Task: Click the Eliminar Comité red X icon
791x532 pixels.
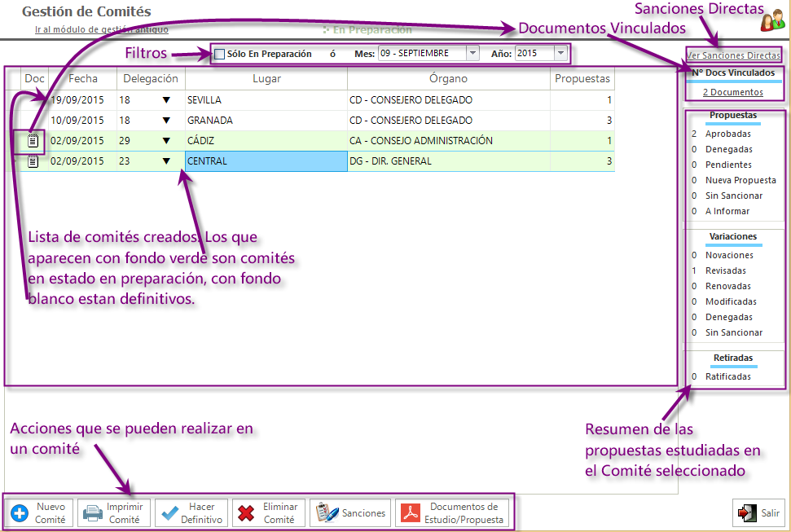Action: 246,513
